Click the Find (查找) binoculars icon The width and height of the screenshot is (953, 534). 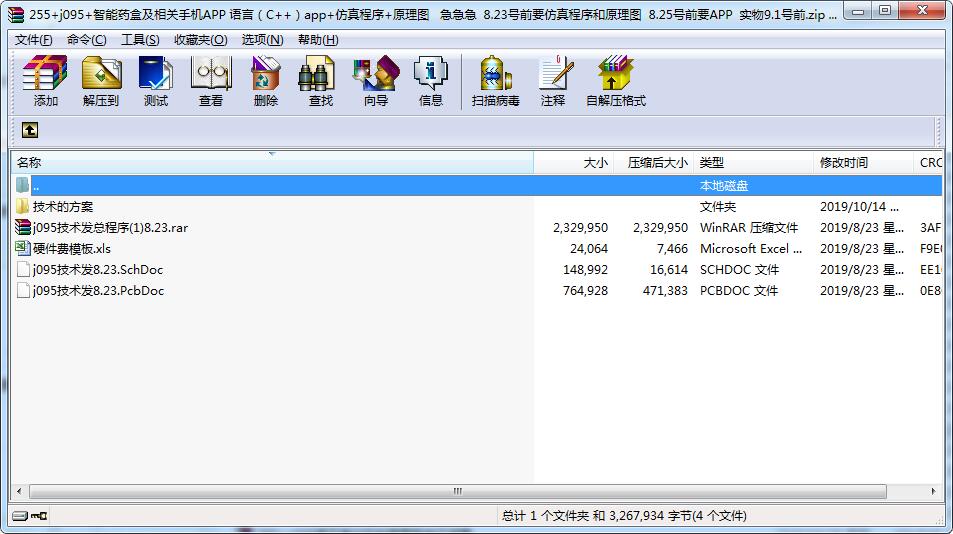(x=320, y=81)
